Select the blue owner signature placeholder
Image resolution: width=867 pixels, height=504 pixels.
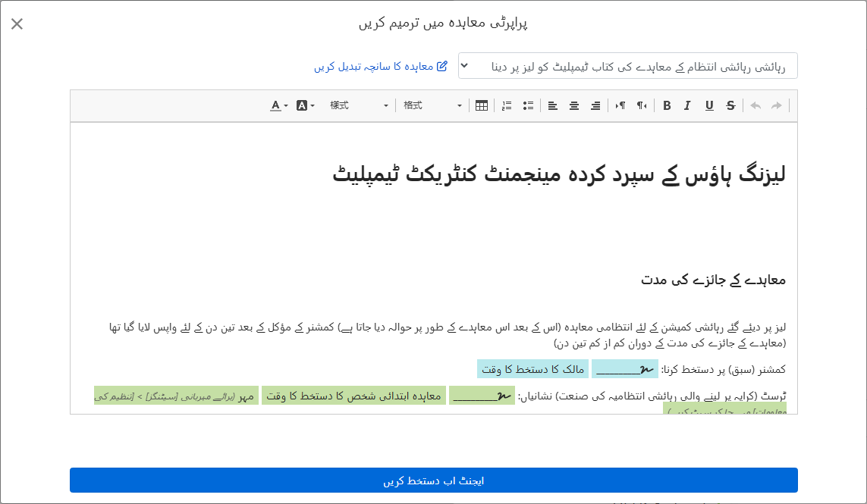point(625,369)
